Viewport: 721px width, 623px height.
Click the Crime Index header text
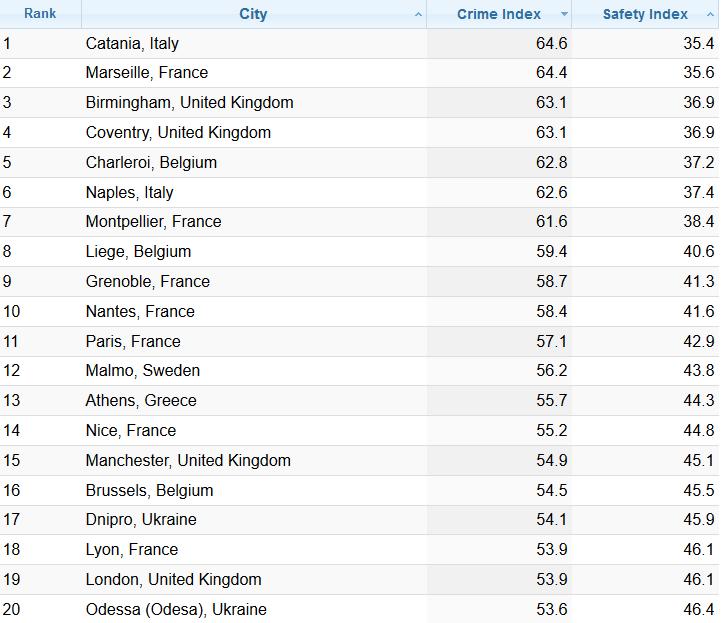499,14
